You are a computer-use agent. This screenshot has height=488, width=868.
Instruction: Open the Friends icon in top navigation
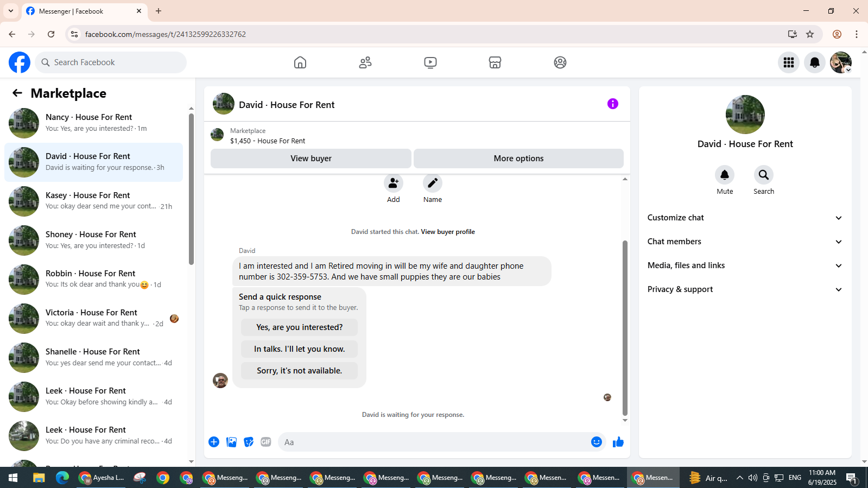365,62
